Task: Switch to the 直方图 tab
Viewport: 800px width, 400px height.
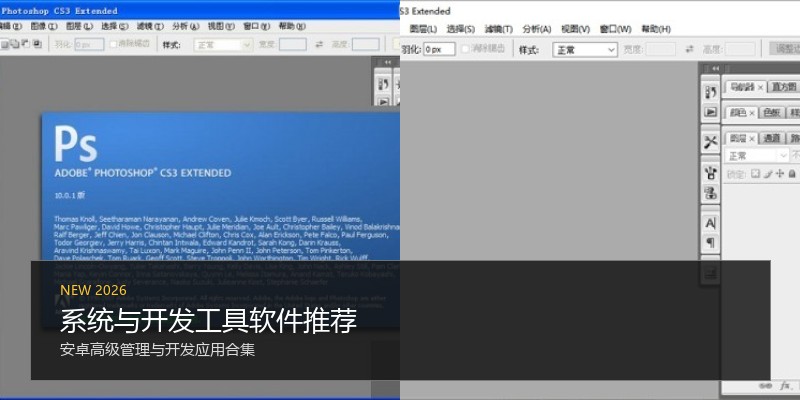Action: 784,87
